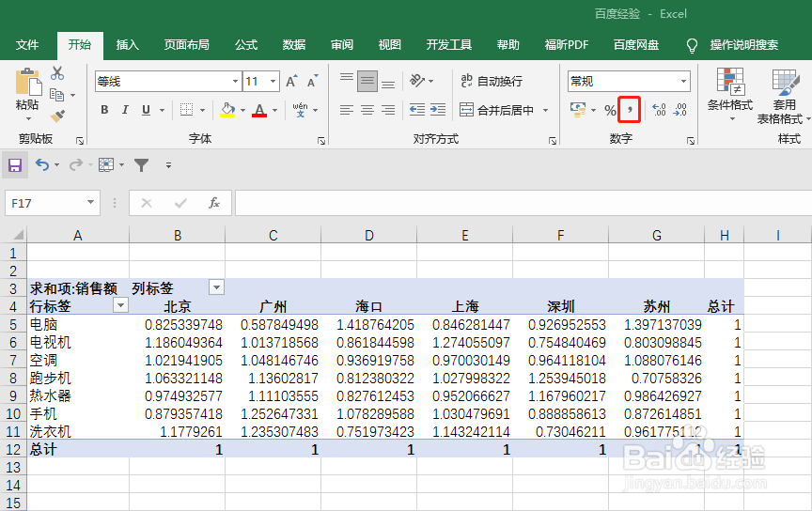Screen dimensions: 812x511
Task: Open 条件格式 conditional formatting
Action: click(730, 95)
